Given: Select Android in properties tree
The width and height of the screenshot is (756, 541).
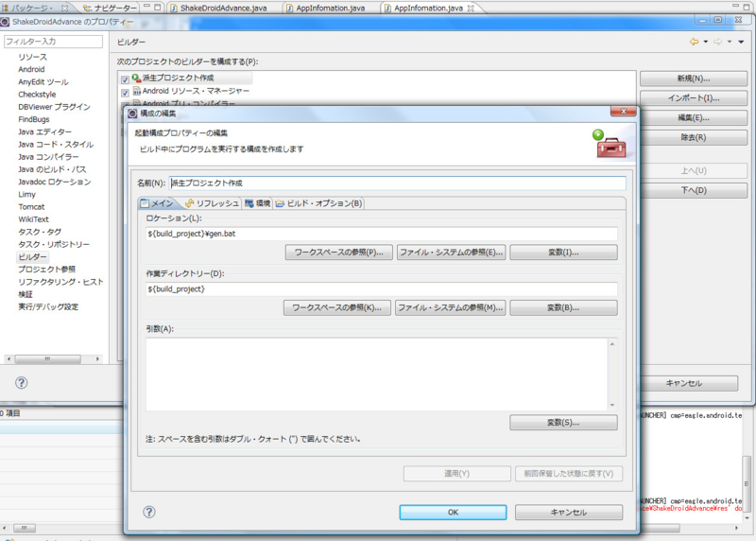Looking at the screenshot, I should point(31,69).
